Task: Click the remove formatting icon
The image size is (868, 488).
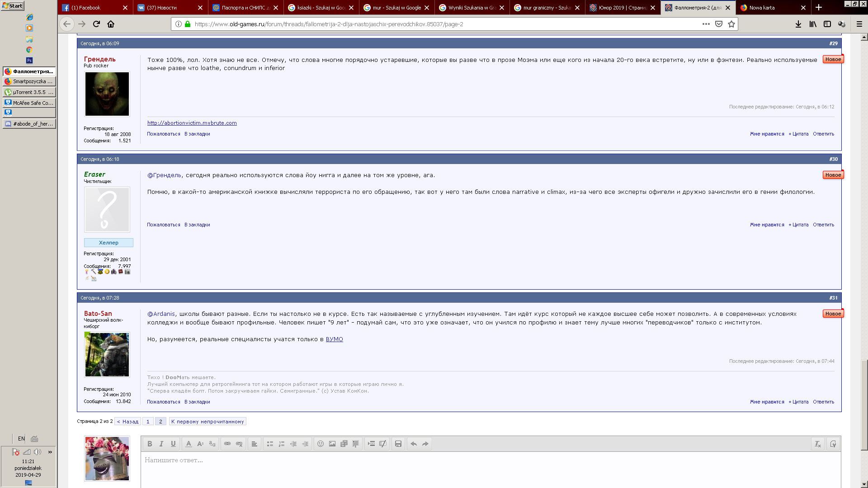Action: click(x=817, y=444)
